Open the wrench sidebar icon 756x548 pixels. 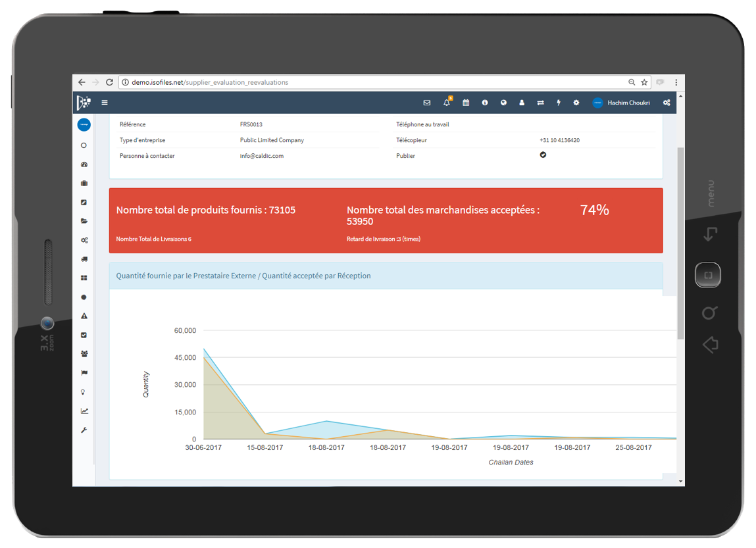coord(84,430)
